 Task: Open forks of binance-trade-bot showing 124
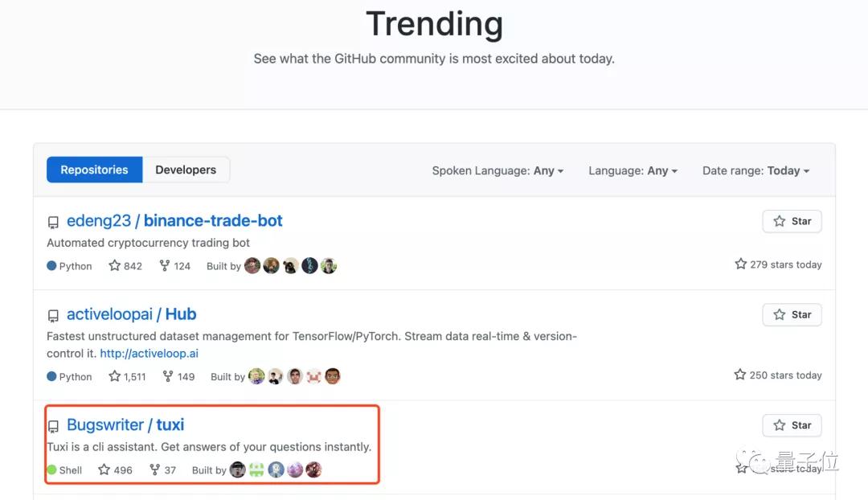(175, 266)
